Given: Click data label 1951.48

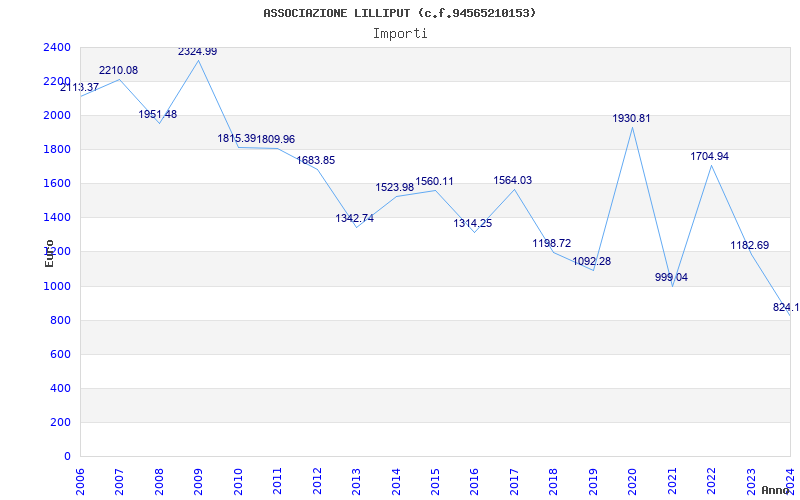Looking at the screenshot, I should pyautogui.click(x=158, y=114).
